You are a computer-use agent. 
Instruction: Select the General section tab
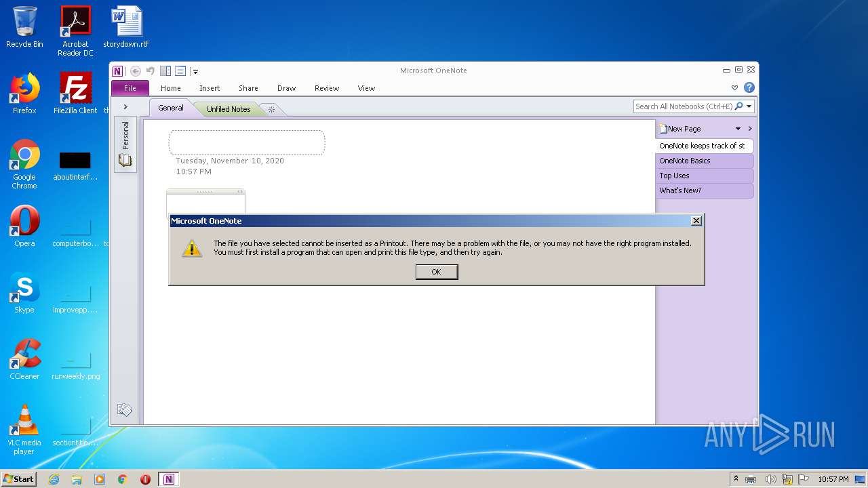click(171, 108)
